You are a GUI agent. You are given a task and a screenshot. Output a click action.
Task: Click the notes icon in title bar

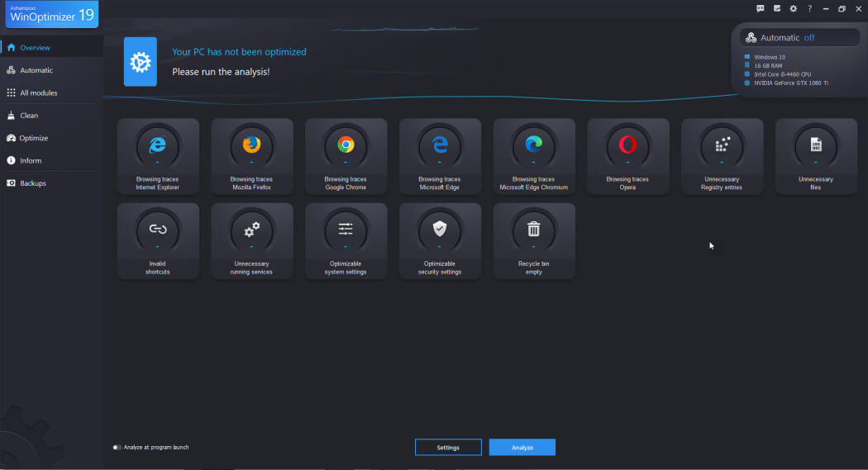click(x=777, y=9)
